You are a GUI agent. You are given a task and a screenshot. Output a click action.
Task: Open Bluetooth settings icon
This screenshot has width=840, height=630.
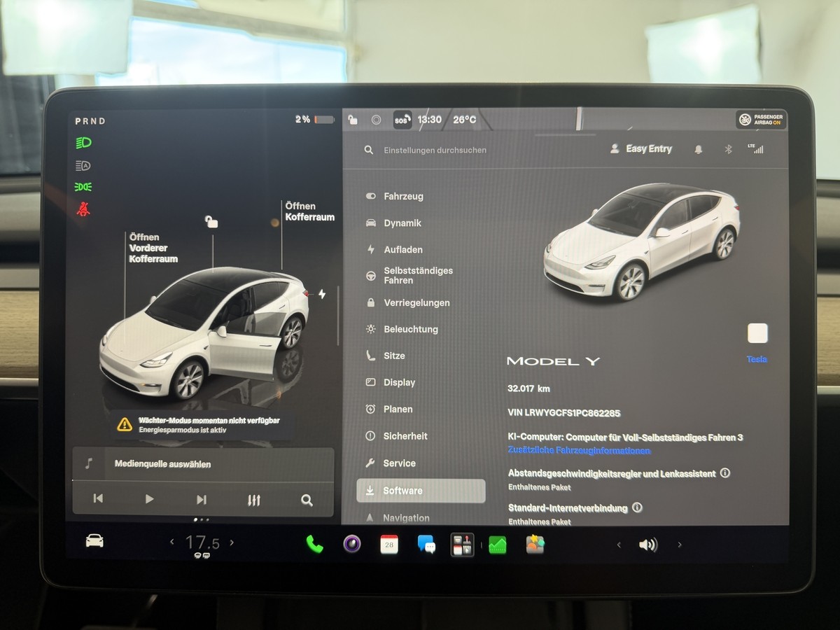(x=728, y=149)
